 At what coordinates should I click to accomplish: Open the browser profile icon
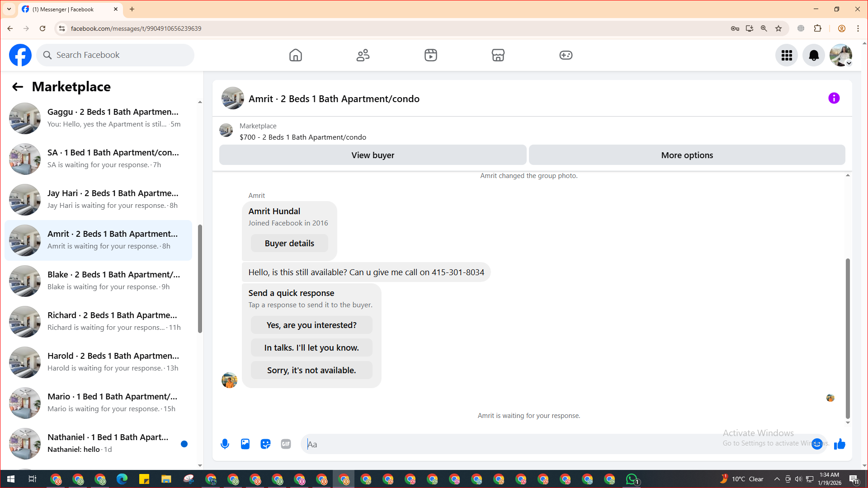click(x=842, y=28)
